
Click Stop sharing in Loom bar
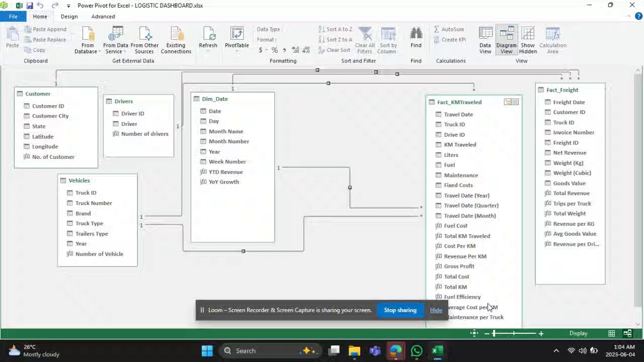click(400, 310)
